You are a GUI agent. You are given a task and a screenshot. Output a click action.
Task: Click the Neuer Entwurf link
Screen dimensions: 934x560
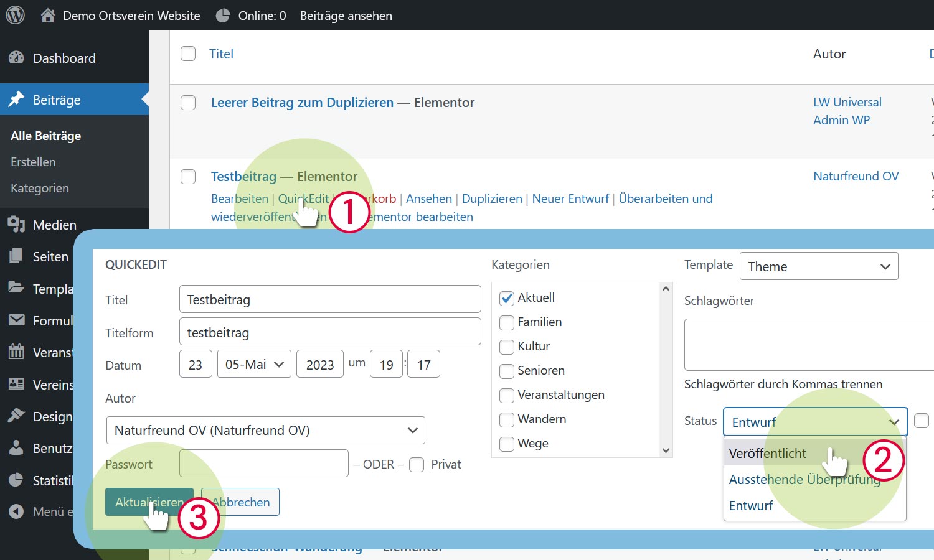click(x=570, y=198)
